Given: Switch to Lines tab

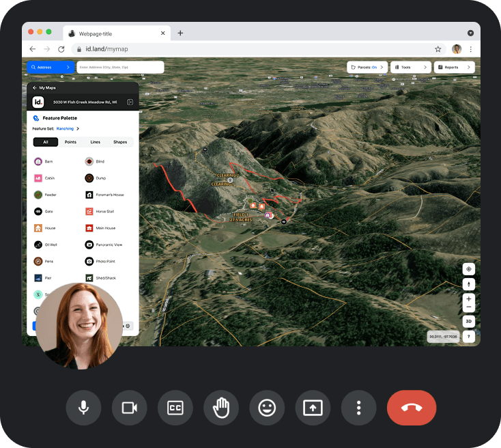Looking at the screenshot, I should pos(95,142).
